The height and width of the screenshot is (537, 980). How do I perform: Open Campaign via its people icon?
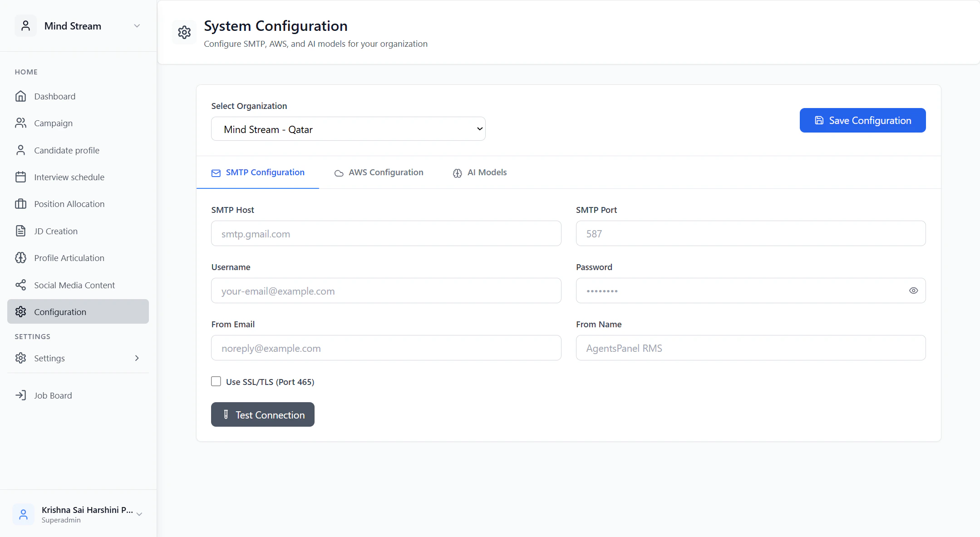(20, 123)
